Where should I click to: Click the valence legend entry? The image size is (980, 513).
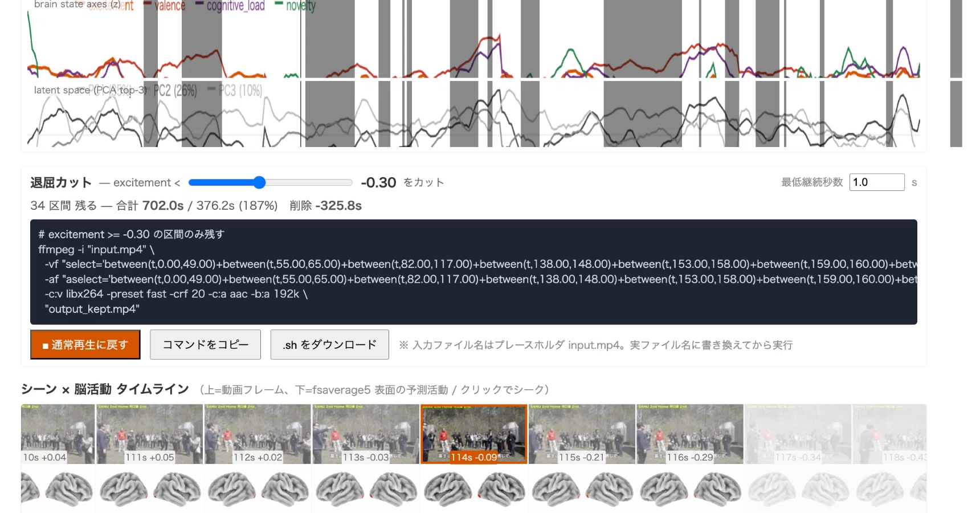coord(164,6)
